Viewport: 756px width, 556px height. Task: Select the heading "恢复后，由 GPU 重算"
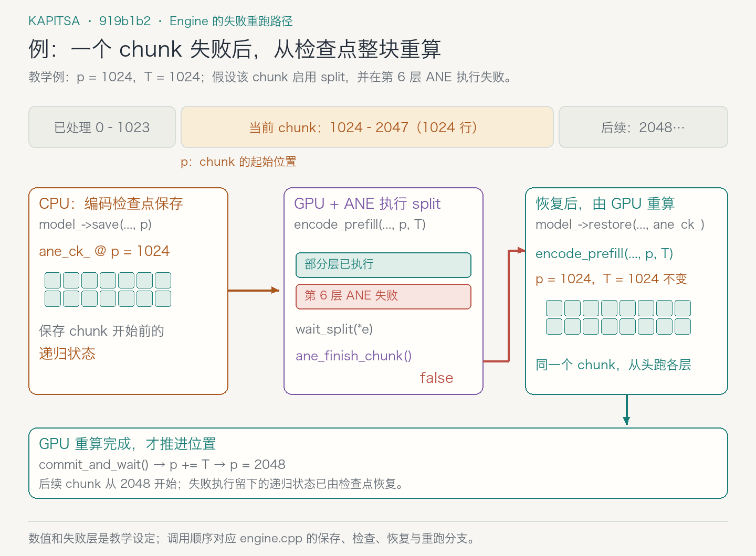[x=605, y=204]
